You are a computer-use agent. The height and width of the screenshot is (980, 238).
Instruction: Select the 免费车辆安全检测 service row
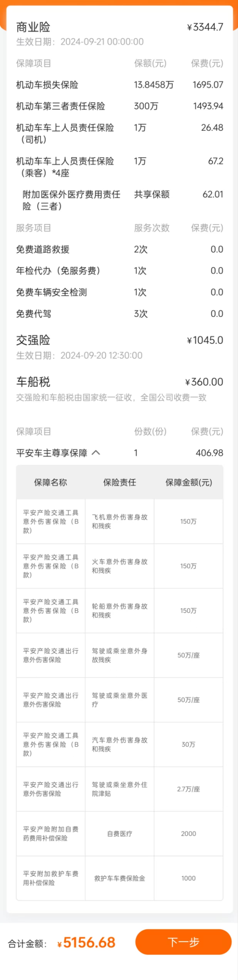[x=120, y=292]
